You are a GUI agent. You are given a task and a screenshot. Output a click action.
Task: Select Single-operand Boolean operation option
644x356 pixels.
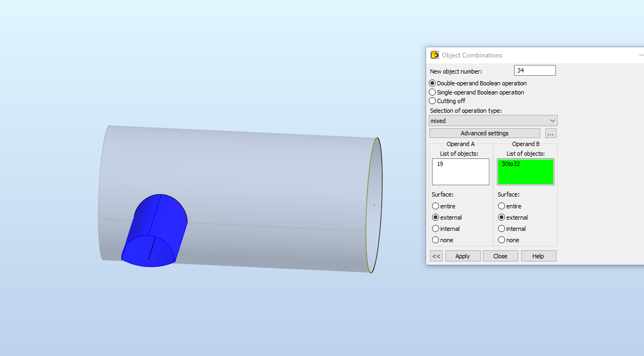pos(433,92)
